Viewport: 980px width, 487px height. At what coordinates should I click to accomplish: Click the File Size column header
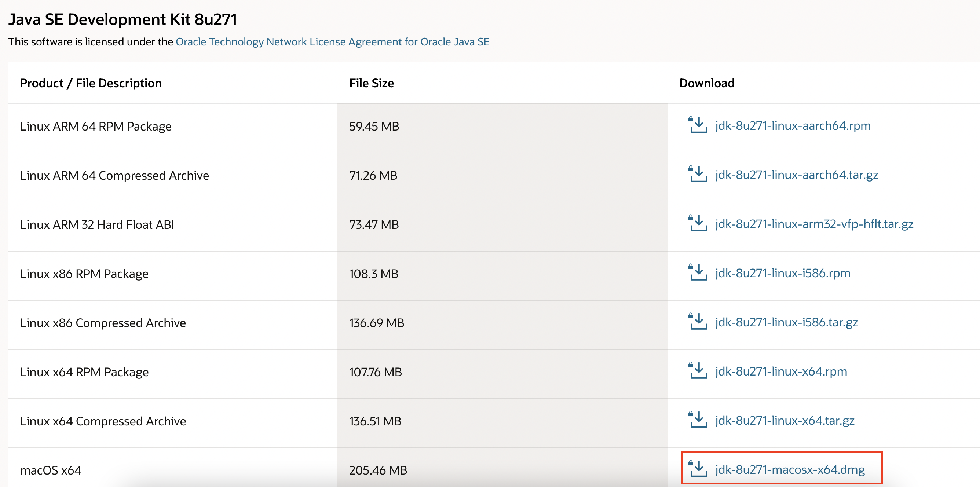point(371,83)
